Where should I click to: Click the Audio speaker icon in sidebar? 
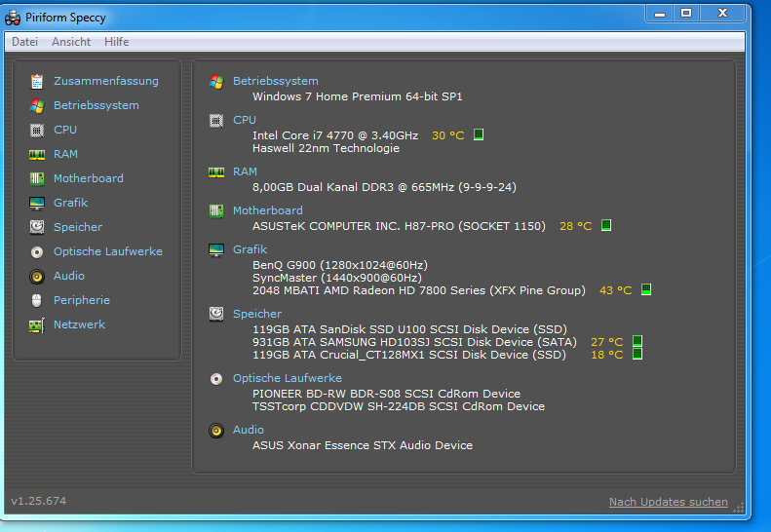(37, 277)
